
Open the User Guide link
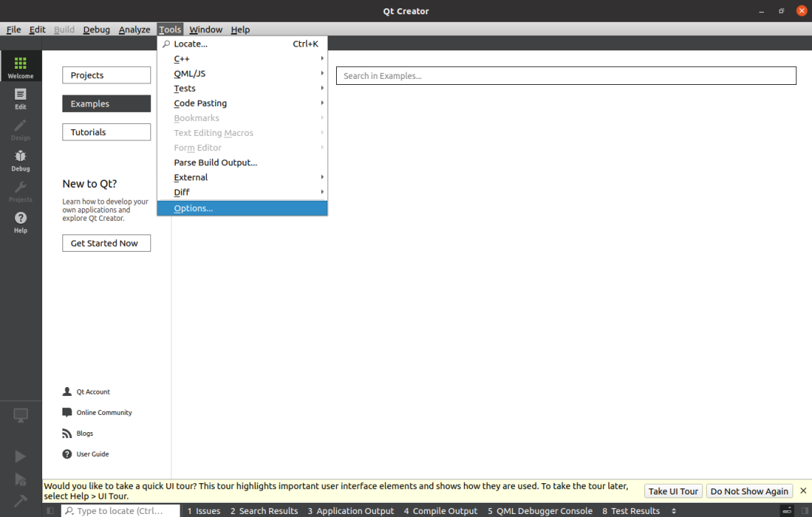(92, 454)
